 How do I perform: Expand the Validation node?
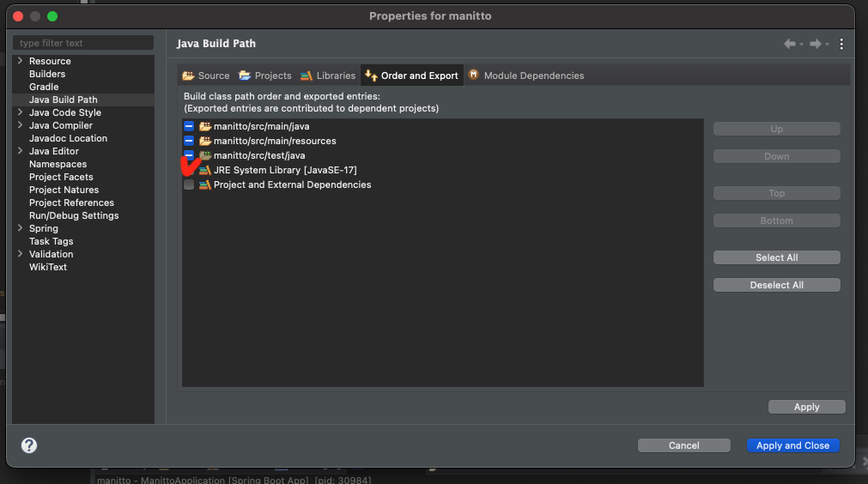tap(20, 253)
